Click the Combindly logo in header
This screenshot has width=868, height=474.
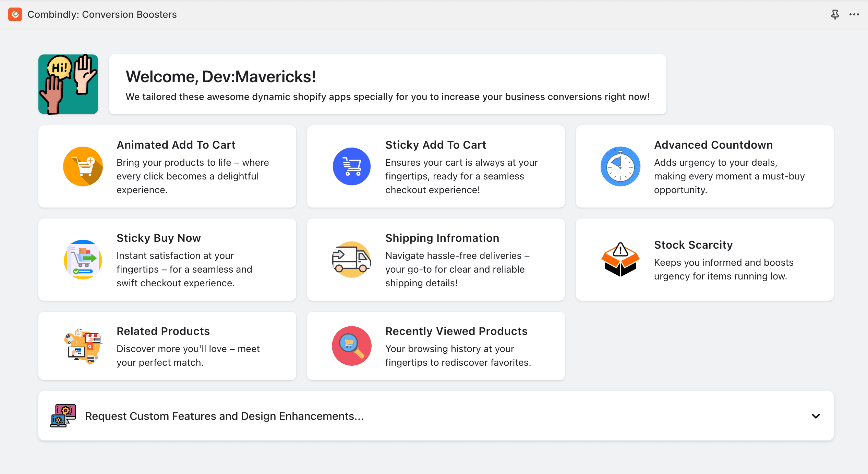tap(15, 14)
